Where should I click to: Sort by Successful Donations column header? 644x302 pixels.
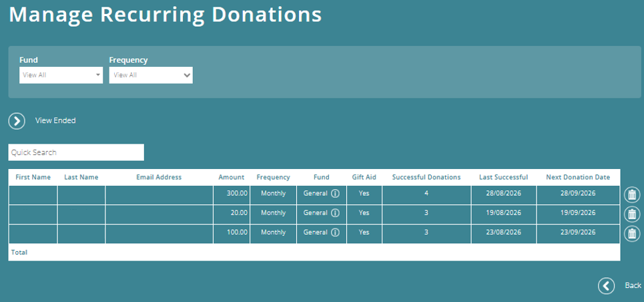point(426,177)
